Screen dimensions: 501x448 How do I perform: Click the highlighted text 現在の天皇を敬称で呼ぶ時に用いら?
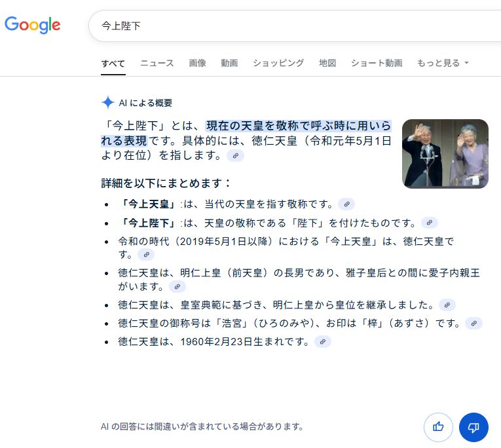tap(299, 126)
